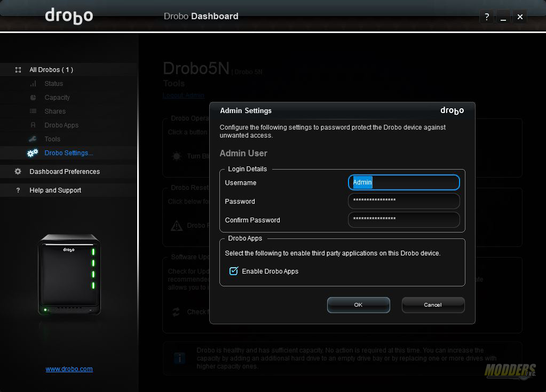Click the Drobo 5N device image
Viewport: 546px width, 392px height.
pyautogui.click(x=69, y=275)
